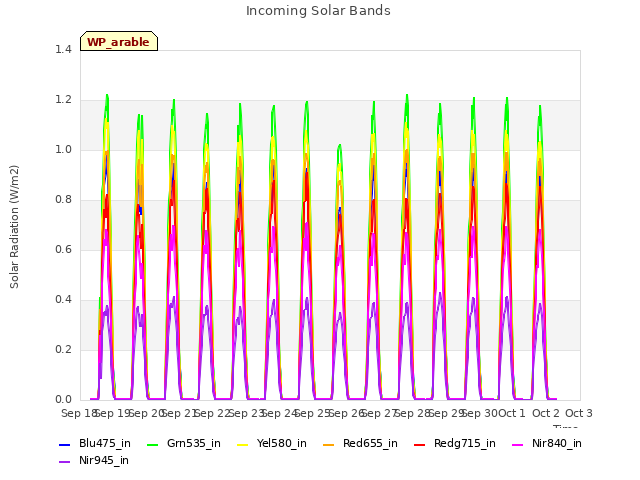The width and height of the screenshot is (640, 480).
Task: Click the 0.4 y-axis tick label
Action: point(63,300)
